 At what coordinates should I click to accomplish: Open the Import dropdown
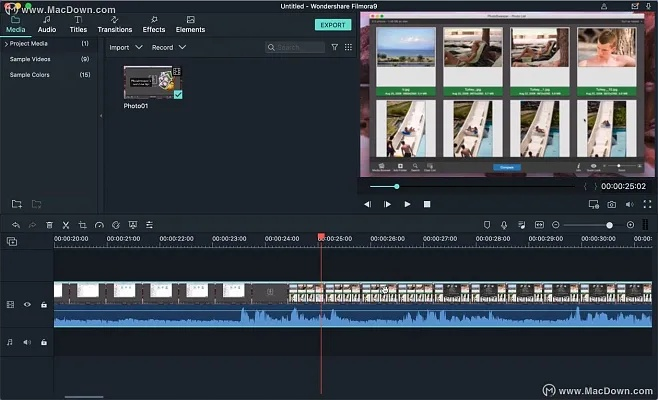point(126,47)
